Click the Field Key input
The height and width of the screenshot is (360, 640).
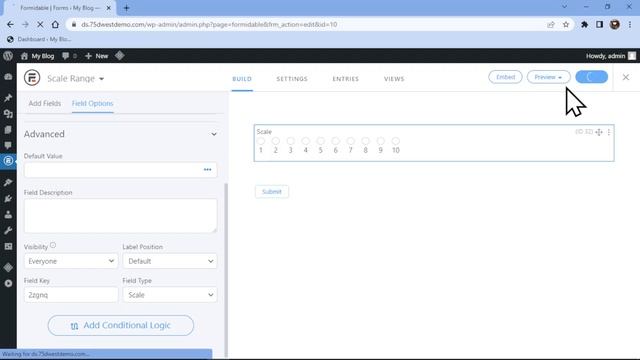(71, 295)
